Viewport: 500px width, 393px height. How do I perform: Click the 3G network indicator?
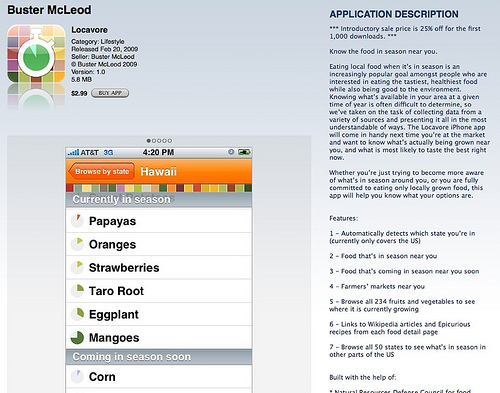tap(108, 153)
